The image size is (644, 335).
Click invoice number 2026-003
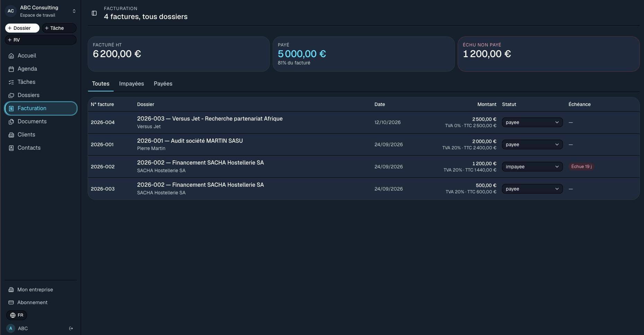103,189
